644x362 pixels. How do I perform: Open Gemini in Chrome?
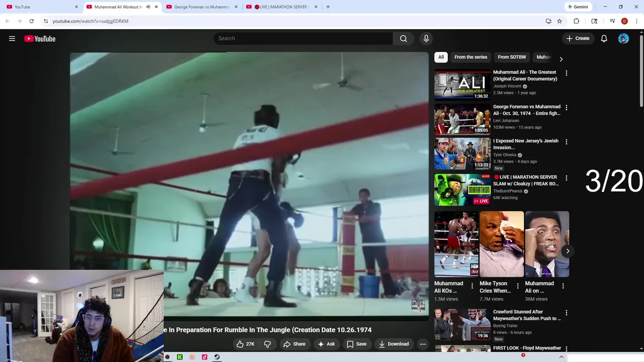point(578,7)
